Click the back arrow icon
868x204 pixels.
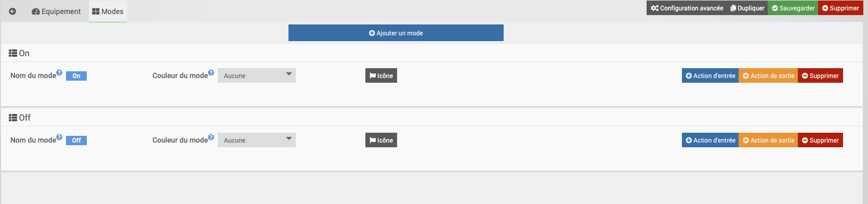(x=12, y=11)
